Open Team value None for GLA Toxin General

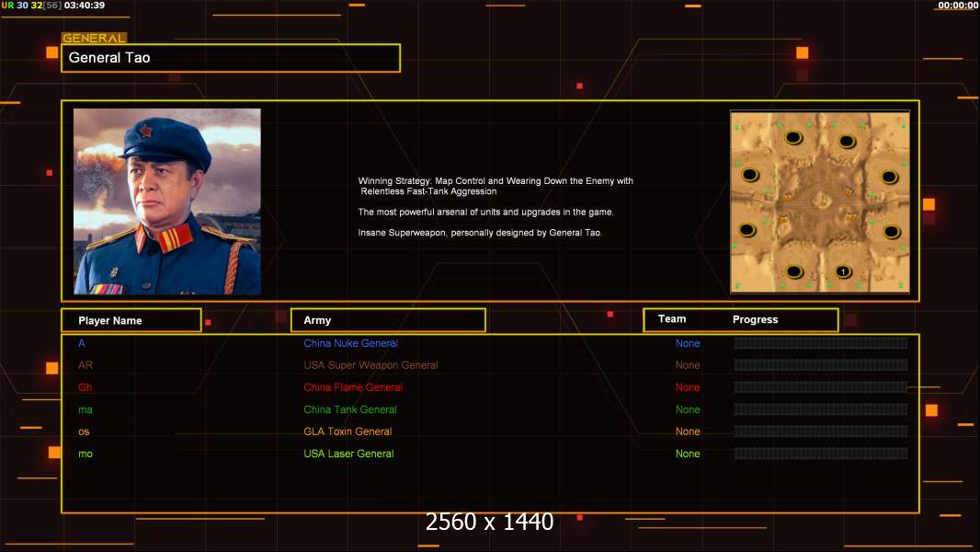pyautogui.click(x=688, y=431)
